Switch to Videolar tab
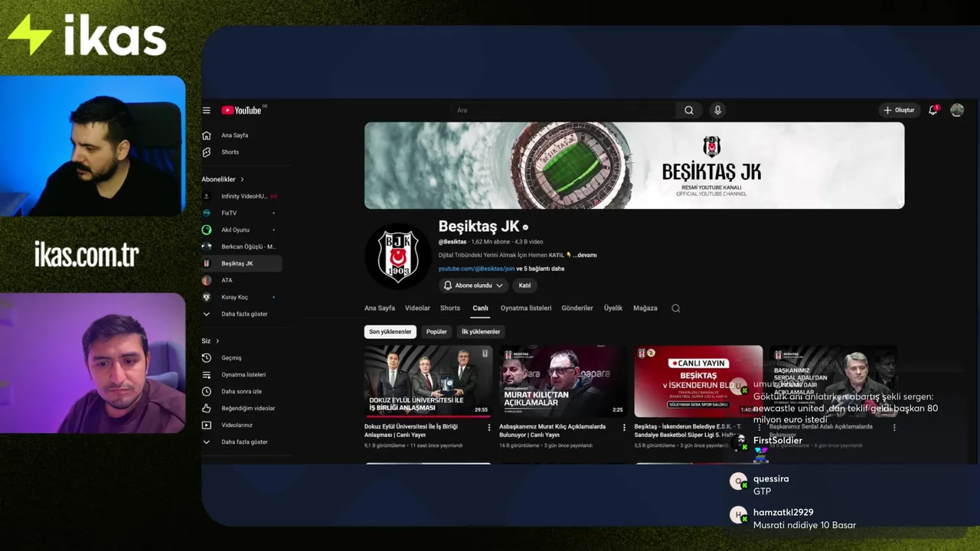This screenshot has width=980, height=551. point(417,308)
